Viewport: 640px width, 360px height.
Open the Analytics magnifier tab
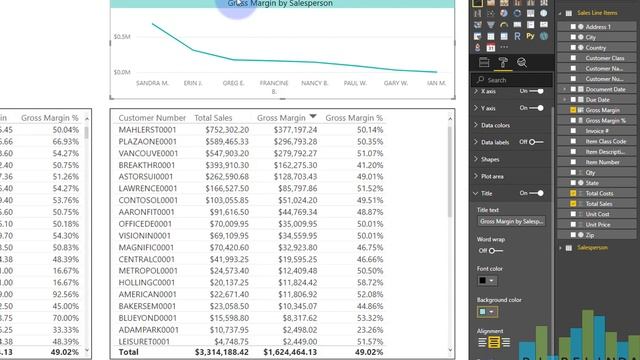522,62
